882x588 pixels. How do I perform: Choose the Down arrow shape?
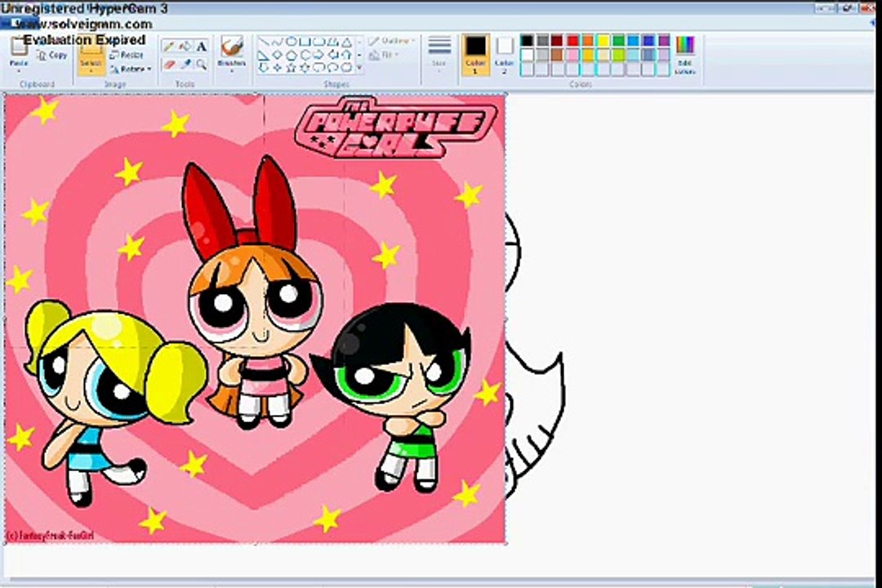pyautogui.click(x=263, y=68)
